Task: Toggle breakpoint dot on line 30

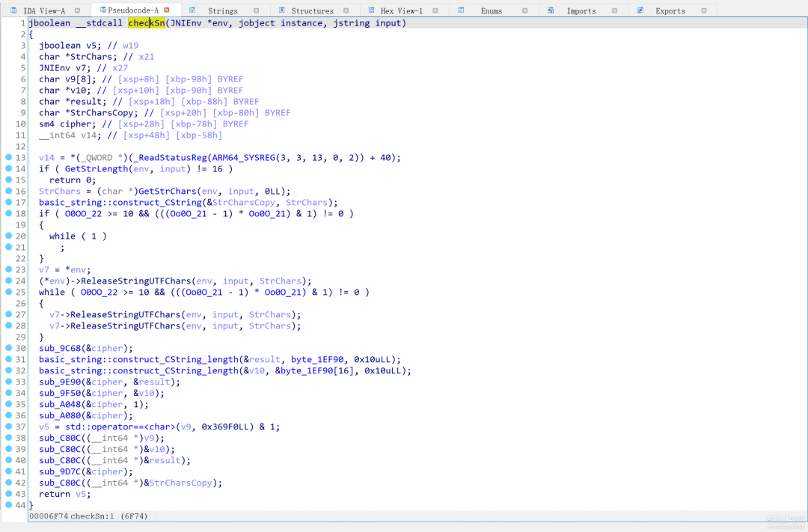Action: (x=7, y=349)
